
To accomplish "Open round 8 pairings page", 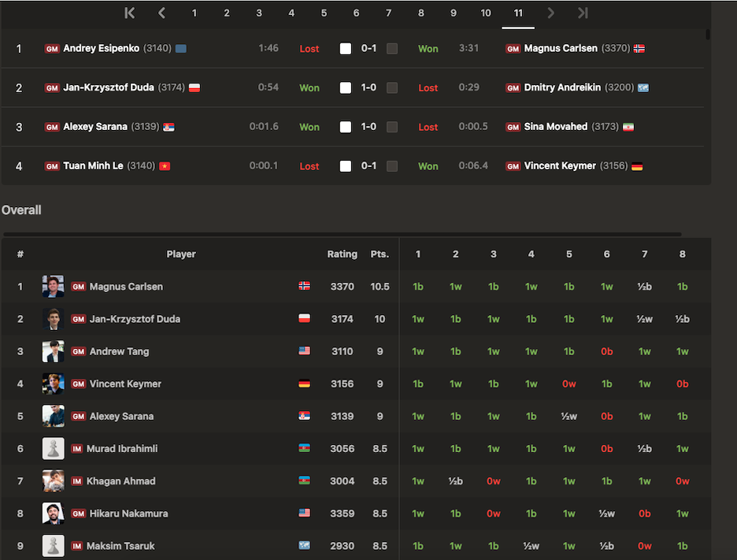I will tap(421, 13).
